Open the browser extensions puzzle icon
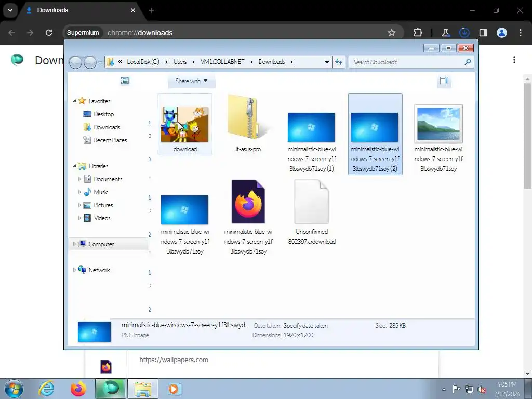532x399 pixels. click(418, 33)
